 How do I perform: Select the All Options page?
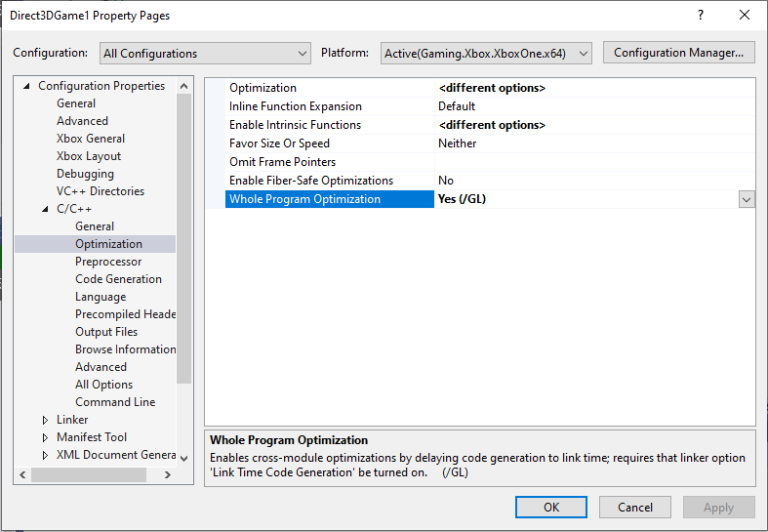tap(103, 385)
